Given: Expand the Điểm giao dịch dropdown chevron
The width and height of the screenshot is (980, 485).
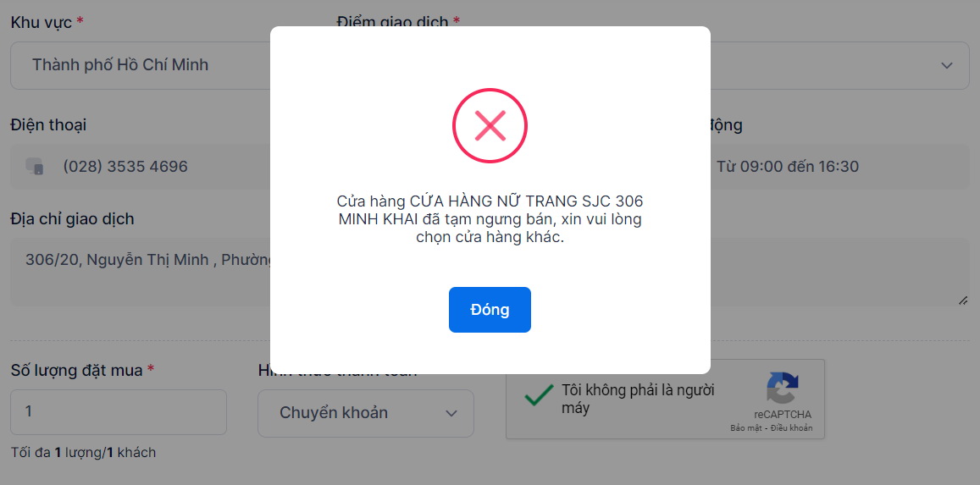Looking at the screenshot, I should click(x=947, y=65).
